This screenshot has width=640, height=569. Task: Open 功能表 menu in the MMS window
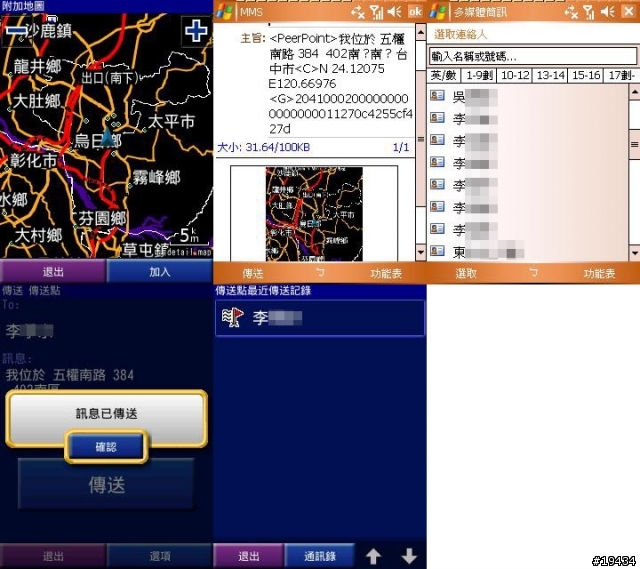386,273
